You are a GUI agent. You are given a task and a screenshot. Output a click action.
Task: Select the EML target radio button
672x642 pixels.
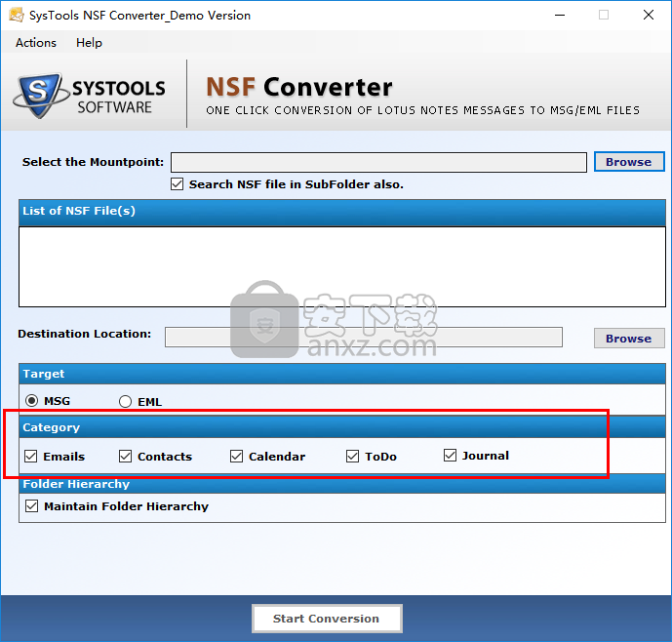(x=125, y=402)
